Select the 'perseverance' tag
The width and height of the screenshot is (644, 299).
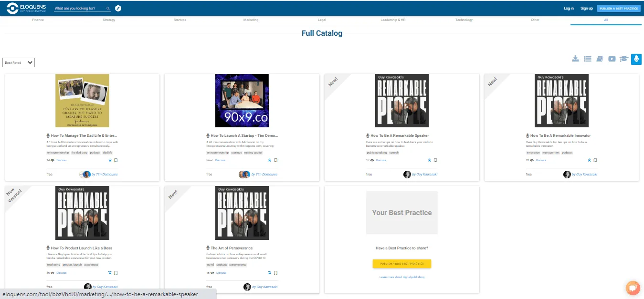pyautogui.click(x=238, y=265)
